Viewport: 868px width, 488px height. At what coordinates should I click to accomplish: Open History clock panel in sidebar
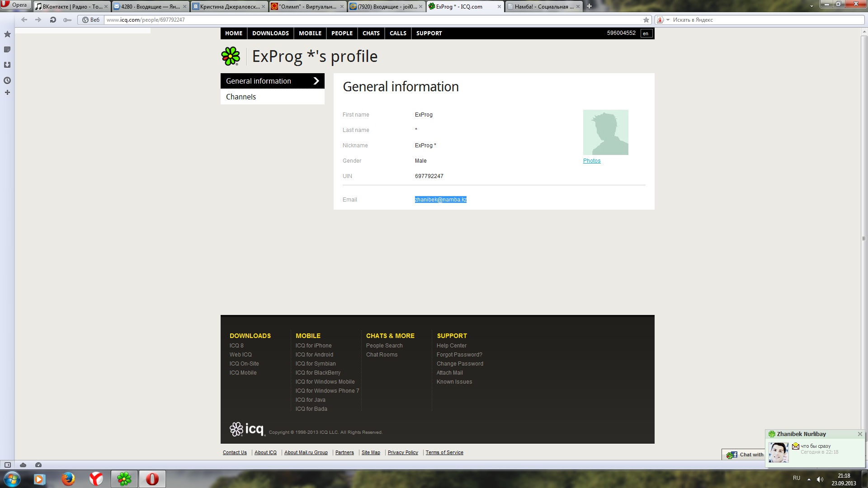[7, 80]
